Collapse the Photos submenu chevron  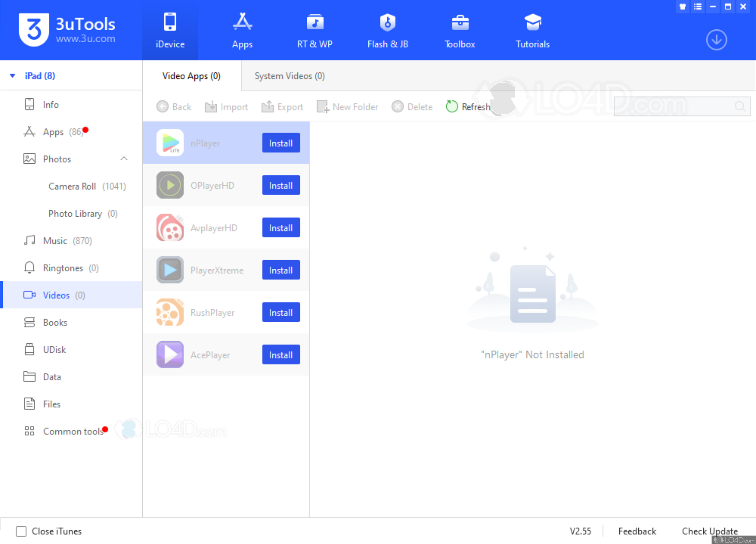click(x=124, y=159)
